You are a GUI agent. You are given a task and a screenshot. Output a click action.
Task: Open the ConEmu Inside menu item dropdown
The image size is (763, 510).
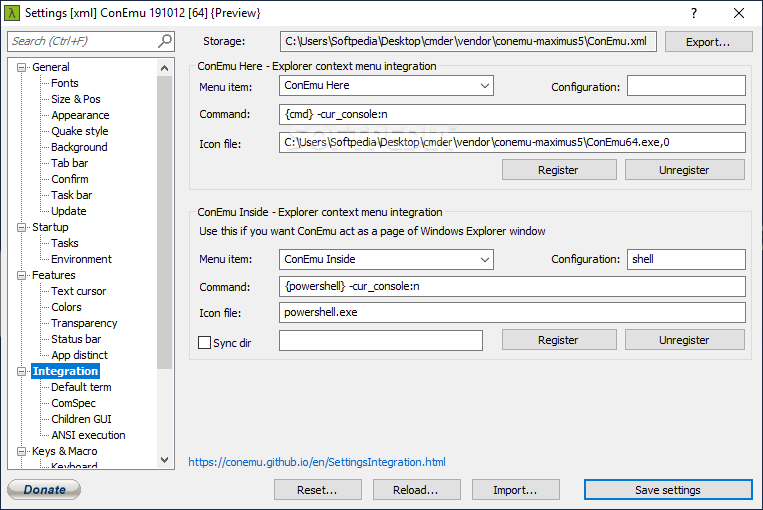point(485,259)
